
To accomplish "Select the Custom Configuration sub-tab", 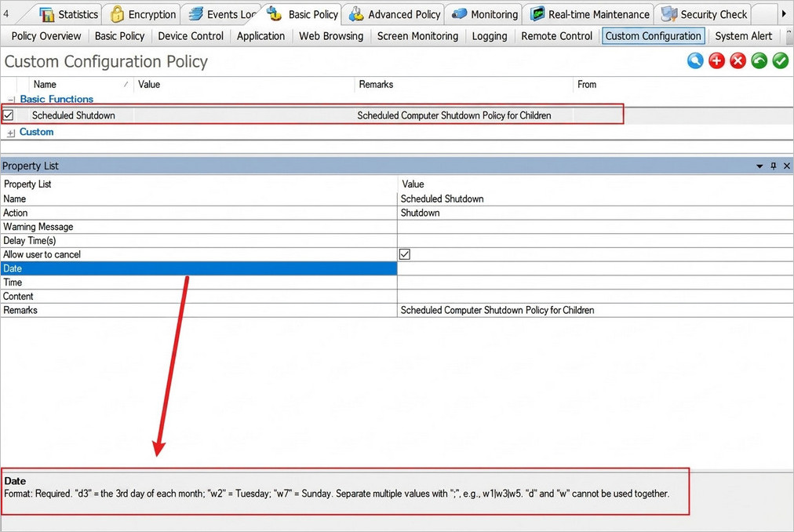I will point(654,36).
